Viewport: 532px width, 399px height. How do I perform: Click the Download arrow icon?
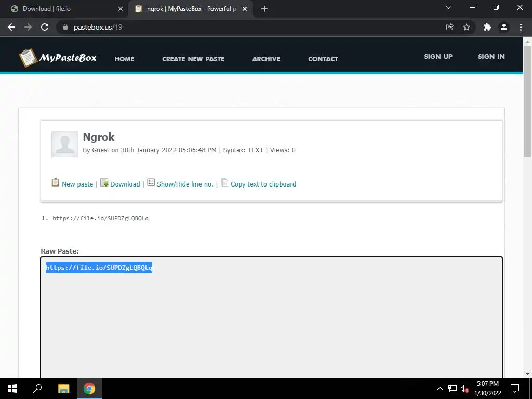(x=104, y=182)
